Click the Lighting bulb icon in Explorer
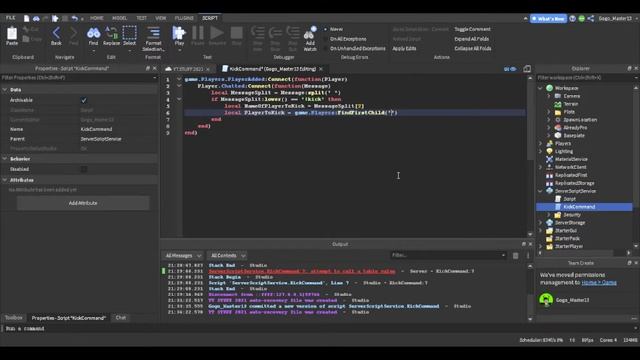Image resolution: width=640 pixels, height=360 pixels. point(549,151)
